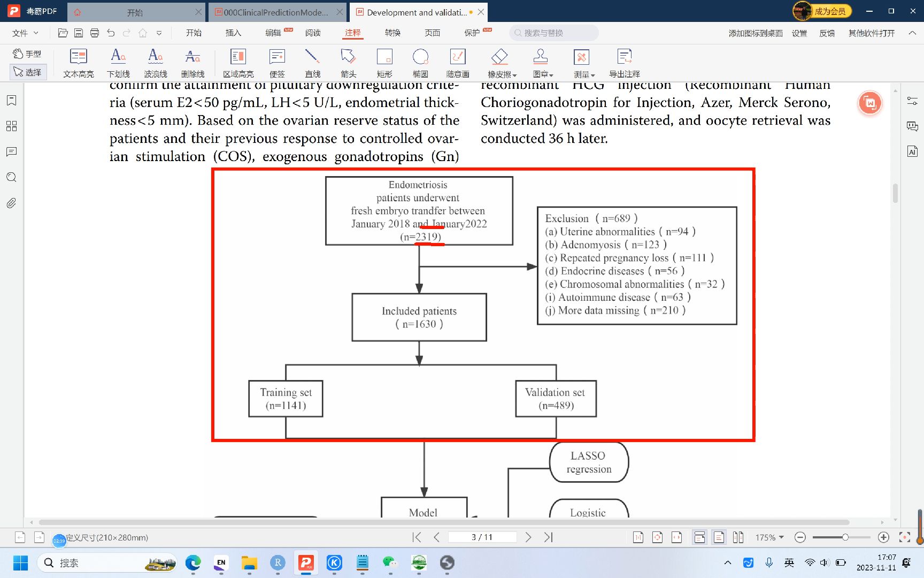This screenshot has height=578, width=924.
Task: Click 导出注释 export annotations
Action: pyautogui.click(x=624, y=63)
